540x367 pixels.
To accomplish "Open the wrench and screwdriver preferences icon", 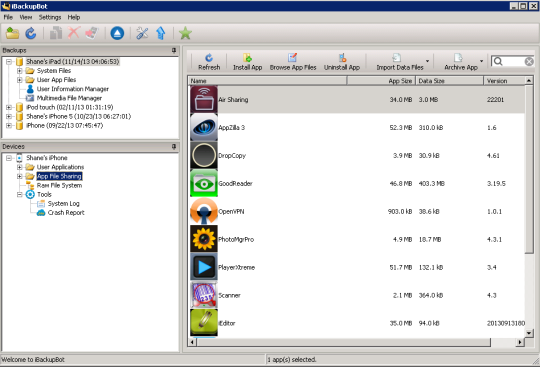I will [x=142, y=33].
